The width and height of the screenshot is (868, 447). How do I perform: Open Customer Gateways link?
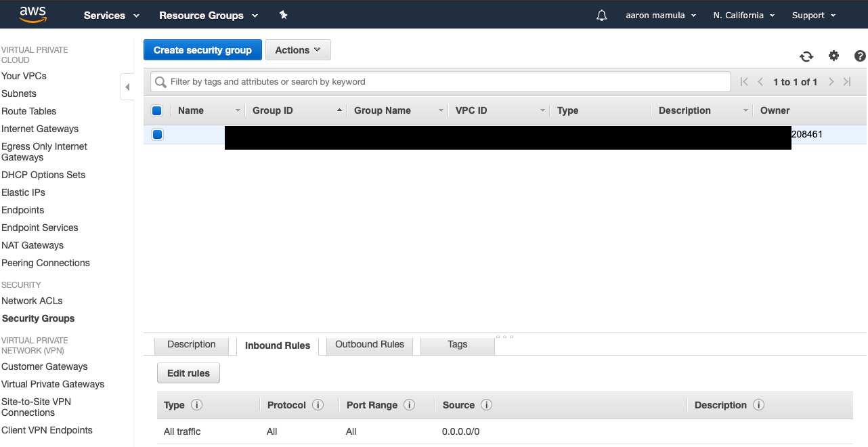coord(45,366)
